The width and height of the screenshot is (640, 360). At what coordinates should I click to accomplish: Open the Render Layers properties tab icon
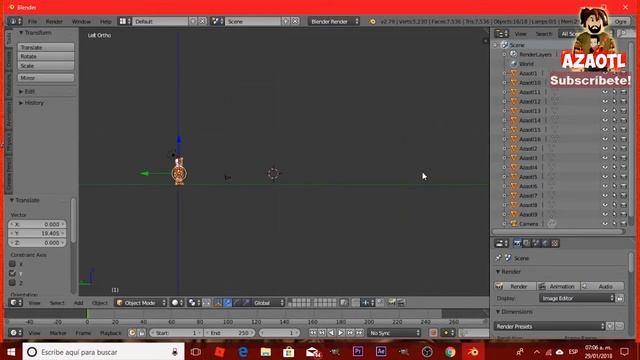pyautogui.click(x=527, y=244)
